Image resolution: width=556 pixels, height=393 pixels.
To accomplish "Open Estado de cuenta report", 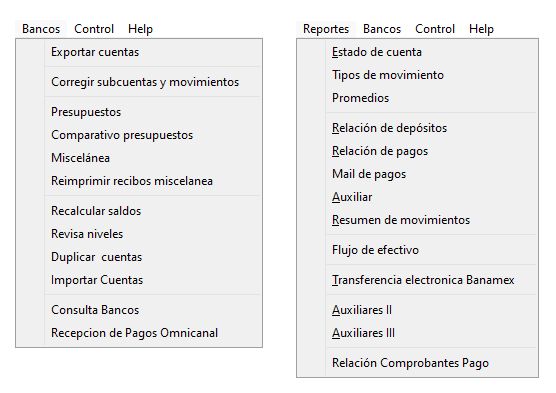I will [417, 52].
